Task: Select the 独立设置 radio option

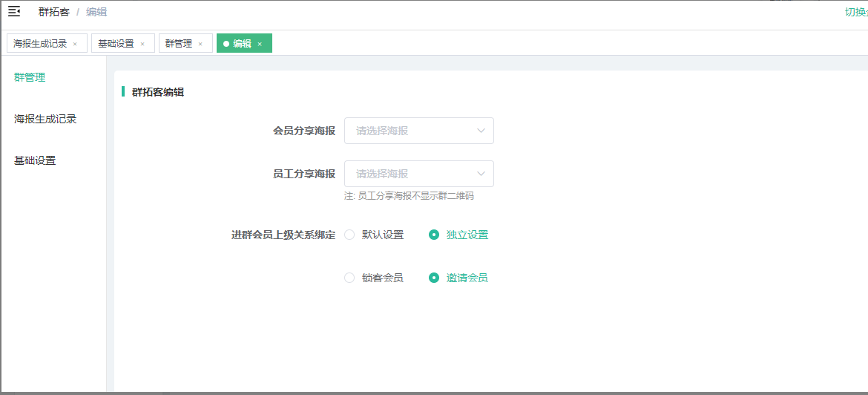Action: click(434, 235)
